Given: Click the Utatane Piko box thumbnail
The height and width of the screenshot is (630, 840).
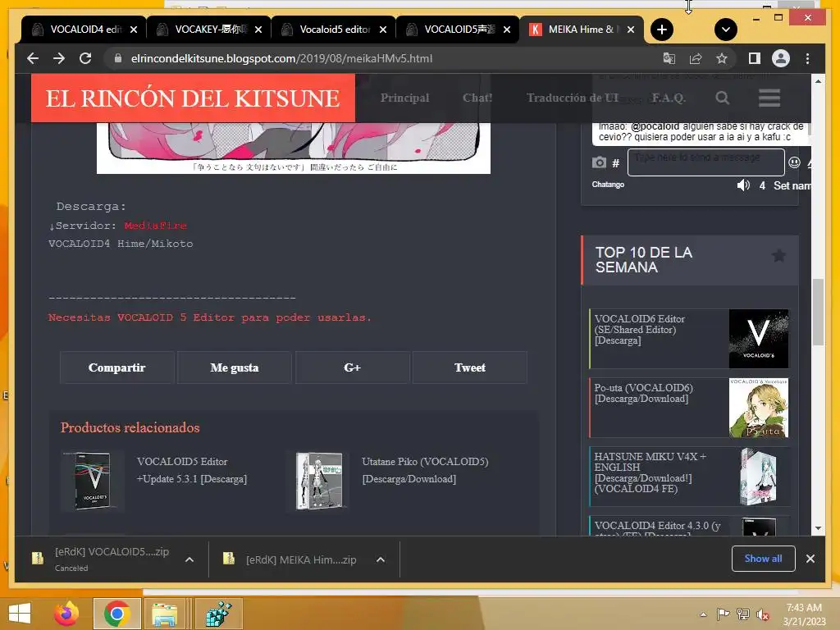Looking at the screenshot, I should (x=319, y=481).
